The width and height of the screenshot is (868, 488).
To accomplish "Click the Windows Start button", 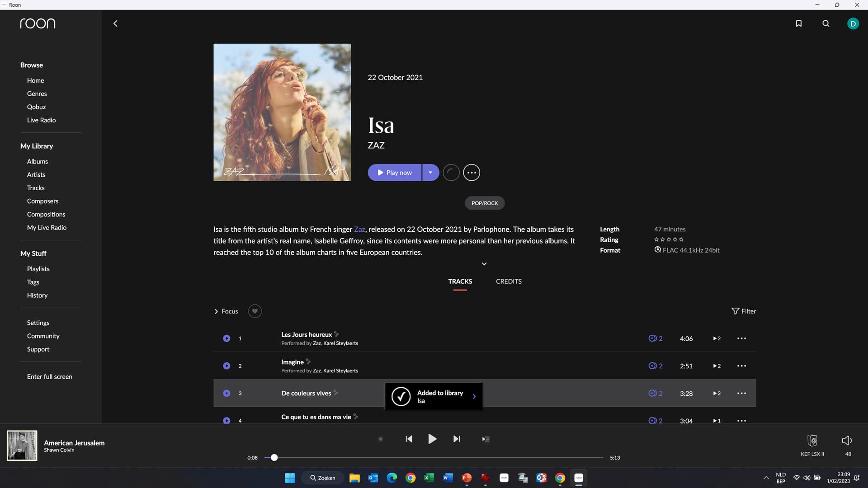I will 290,478.
